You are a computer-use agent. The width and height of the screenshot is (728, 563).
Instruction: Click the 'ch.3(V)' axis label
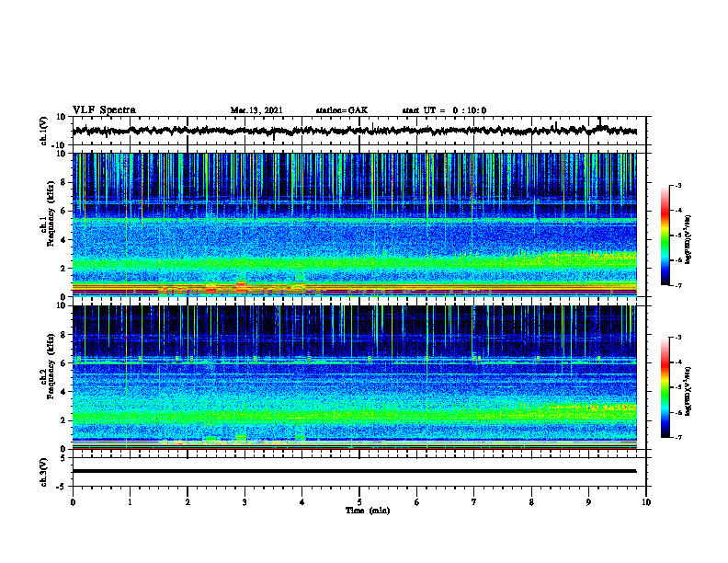[44, 472]
